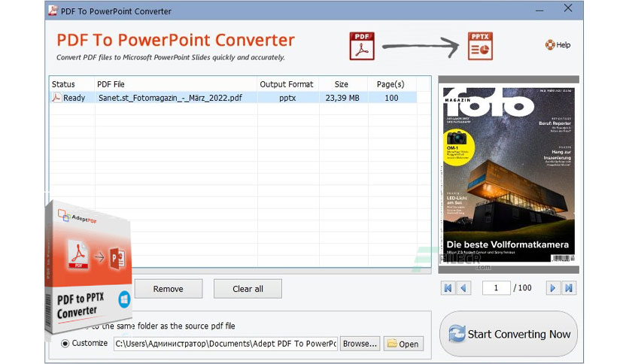The height and width of the screenshot is (364, 629).
Task: Click the output path field
Action: pos(226,344)
